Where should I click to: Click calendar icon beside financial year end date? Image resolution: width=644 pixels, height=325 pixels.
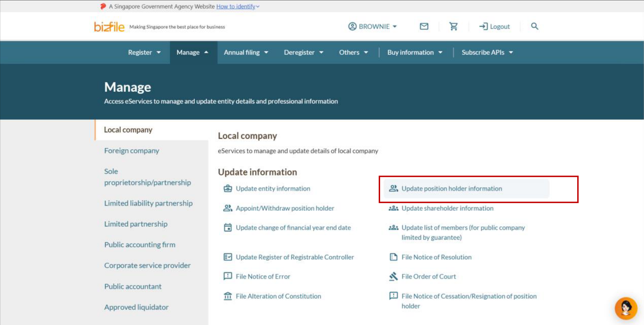228,227
